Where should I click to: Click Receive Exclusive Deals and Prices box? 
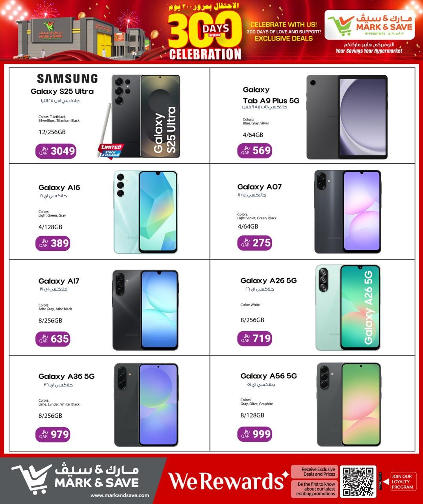pyautogui.click(x=314, y=472)
